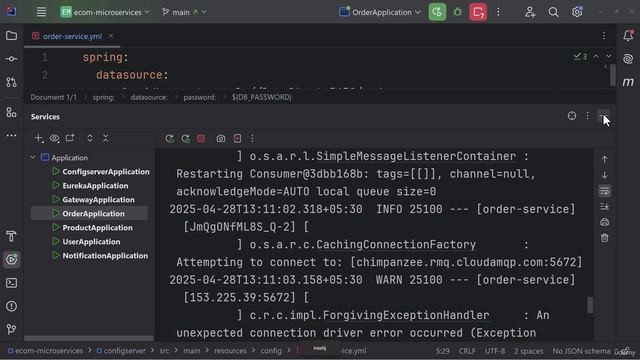Open Project tool window folder icon
Screen dimensions: 640x360
pyautogui.click(x=11, y=36)
